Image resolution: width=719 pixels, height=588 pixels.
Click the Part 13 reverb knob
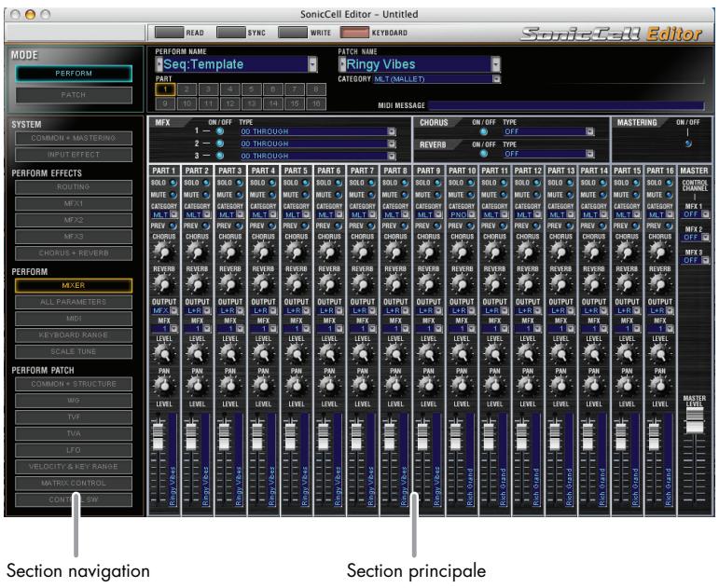point(560,284)
